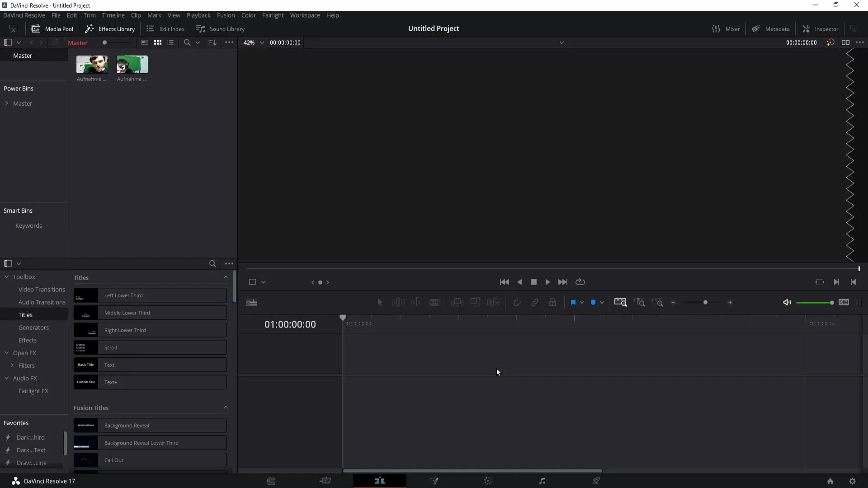
Task: Select the Trim edit mode icon
Action: click(x=398, y=303)
